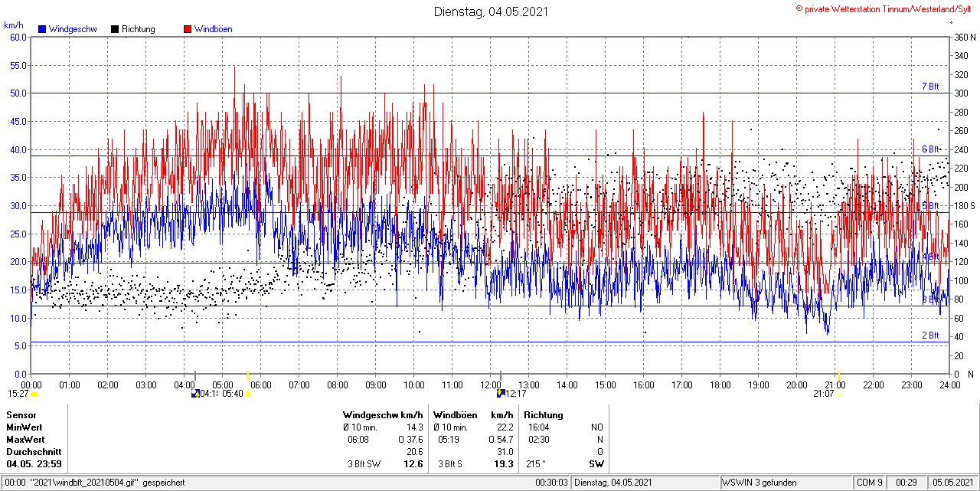This screenshot has height=491, width=980.
Task: Click the windbft_20210504.gif gespeichert status message
Action: 95,483
